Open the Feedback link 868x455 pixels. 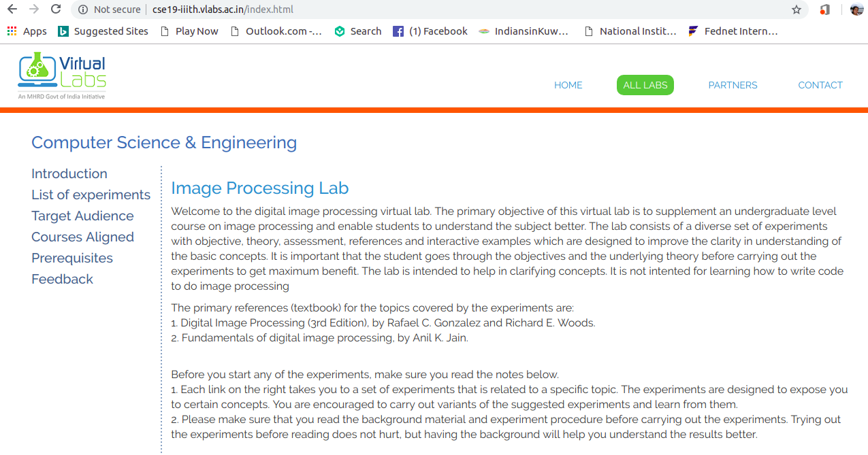click(62, 279)
